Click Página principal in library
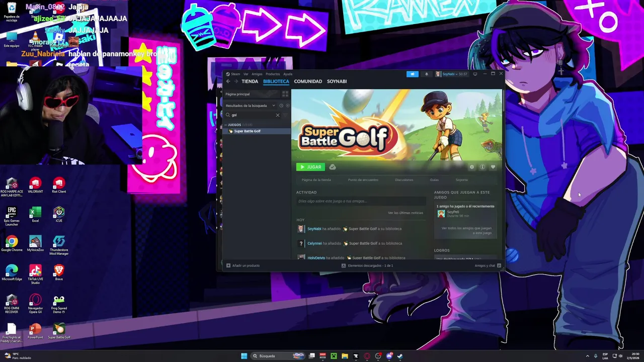The height and width of the screenshot is (362, 644). pyautogui.click(x=251, y=94)
